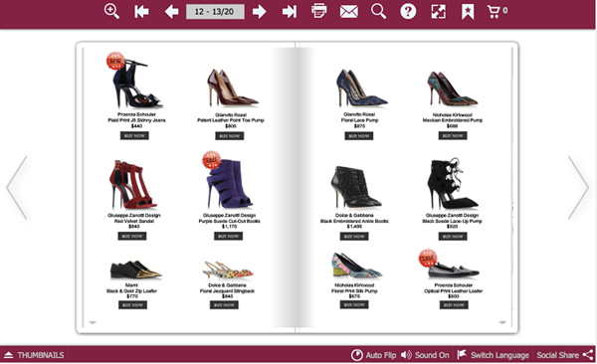The height and width of the screenshot is (364, 597).
Task: Open Social Share
Action: coord(565,355)
